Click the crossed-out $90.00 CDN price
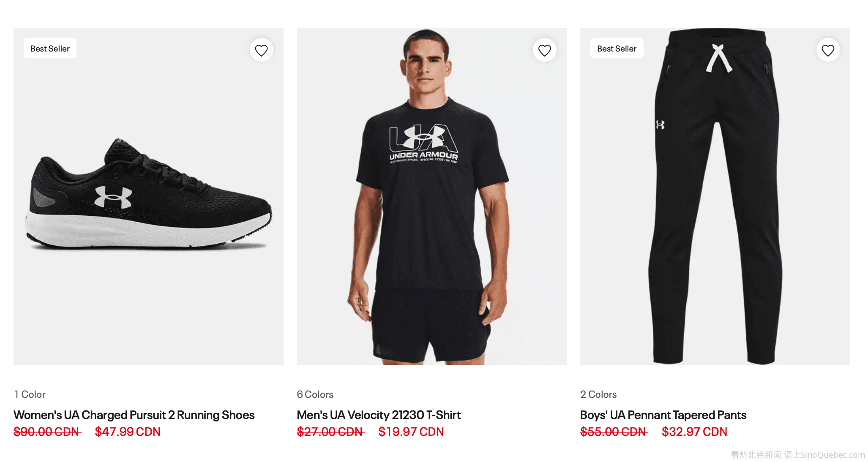The height and width of the screenshot is (462, 868). coord(47,432)
